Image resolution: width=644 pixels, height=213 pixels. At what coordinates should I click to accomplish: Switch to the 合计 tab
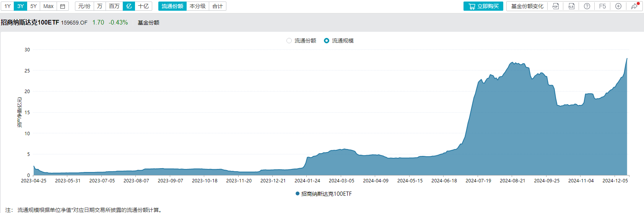point(218,6)
